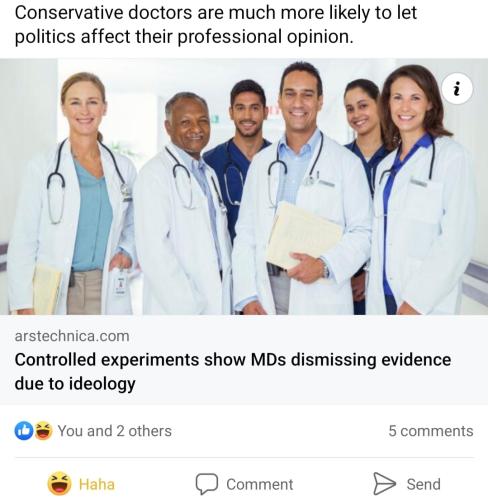Open article headline about MDs dismissing evidence
488x500 pixels.
pos(233,371)
